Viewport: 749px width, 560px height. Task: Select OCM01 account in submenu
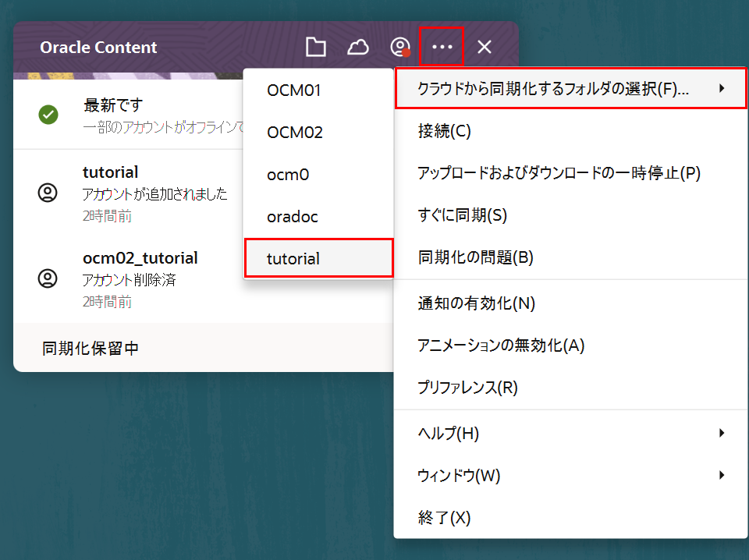[318, 90]
